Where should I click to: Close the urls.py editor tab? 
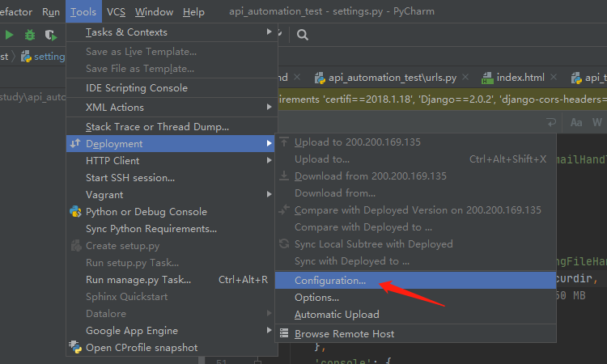pyautogui.click(x=469, y=78)
